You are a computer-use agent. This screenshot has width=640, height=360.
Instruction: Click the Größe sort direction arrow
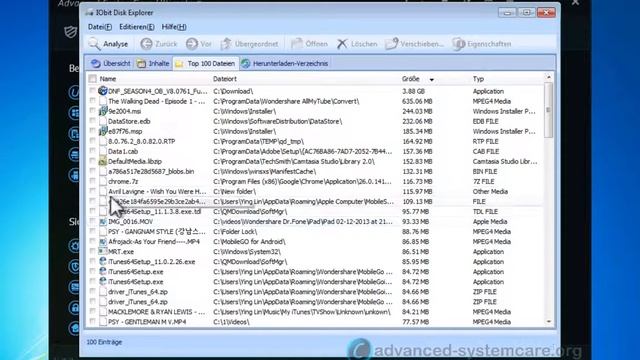[x=431, y=80]
